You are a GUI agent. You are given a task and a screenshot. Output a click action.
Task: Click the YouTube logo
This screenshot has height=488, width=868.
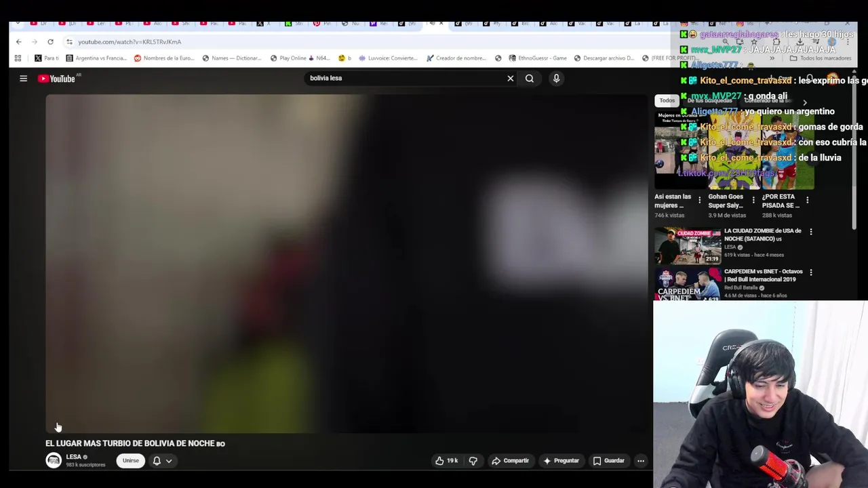57,79
